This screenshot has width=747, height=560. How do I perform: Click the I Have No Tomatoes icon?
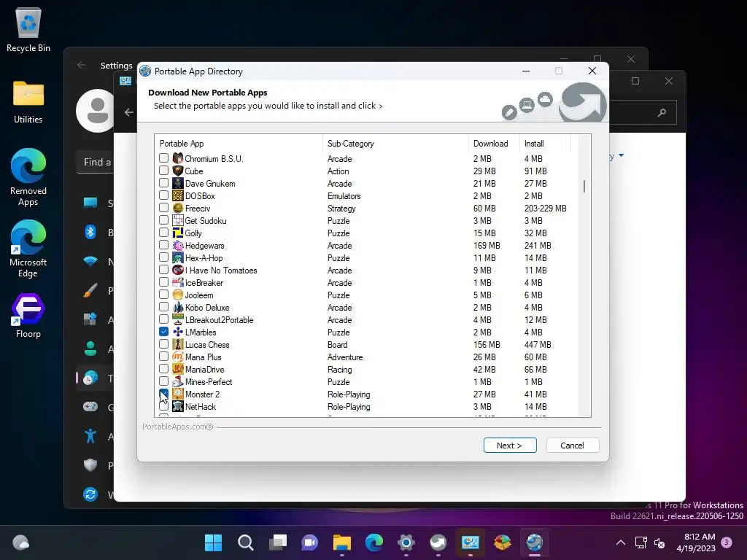pyautogui.click(x=178, y=270)
